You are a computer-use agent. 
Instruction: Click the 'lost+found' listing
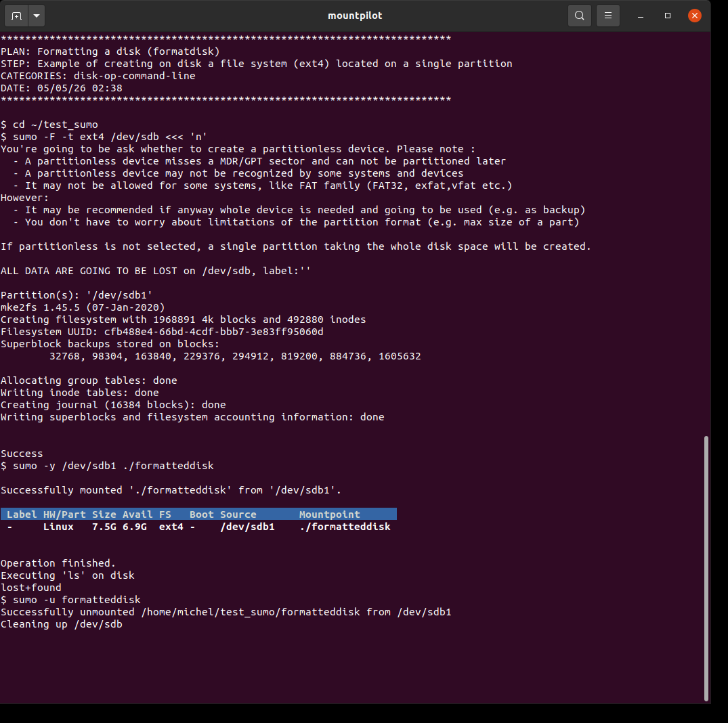click(x=31, y=588)
